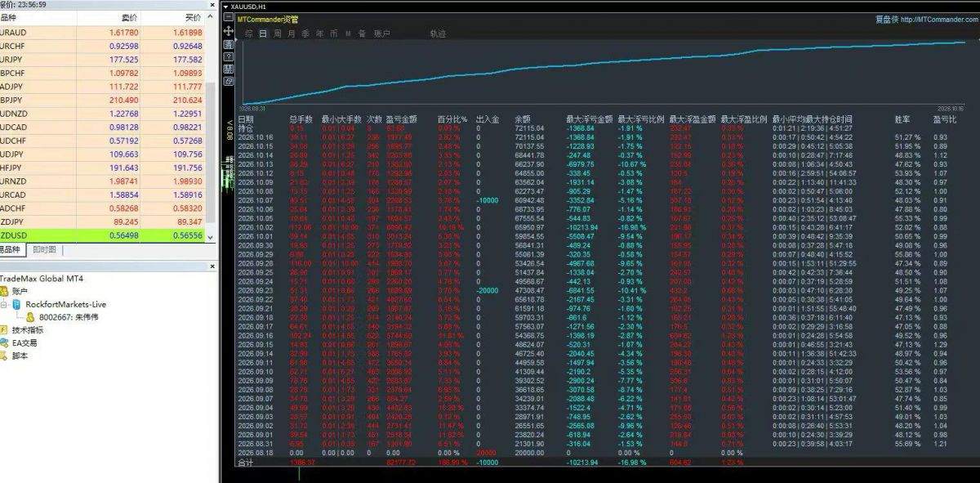Screen dimensions: 980x483
Task: Click the 账户 folder icon in navigator
Action: (x=5, y=290)
